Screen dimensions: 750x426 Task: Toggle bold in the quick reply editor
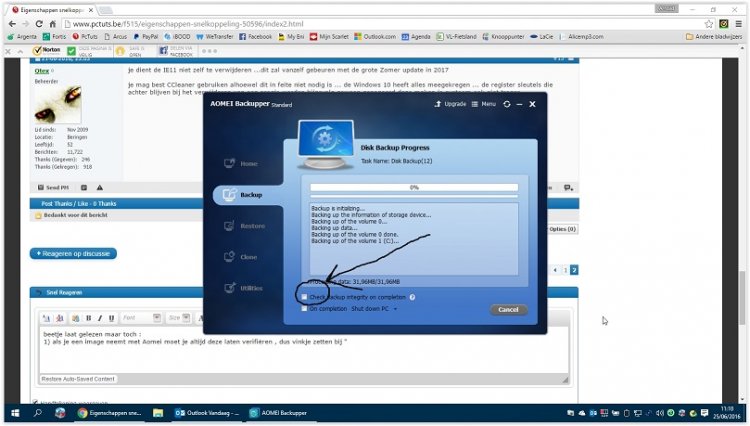click(88, 318)
